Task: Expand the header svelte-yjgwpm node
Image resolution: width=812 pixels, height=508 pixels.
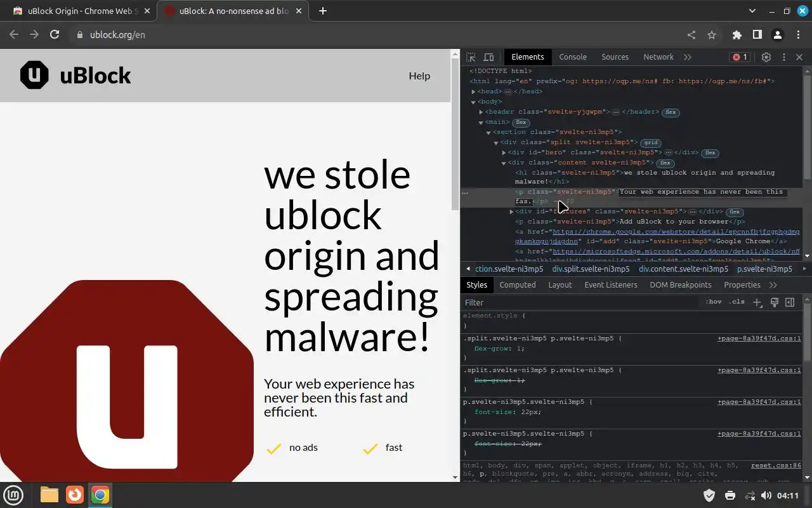Action: pyautogui.click(x=481, y=112)
